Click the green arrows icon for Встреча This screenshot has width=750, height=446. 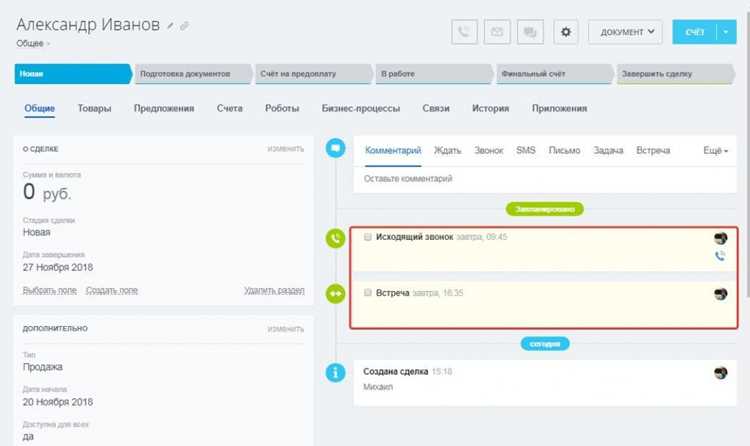coord(335,293)
